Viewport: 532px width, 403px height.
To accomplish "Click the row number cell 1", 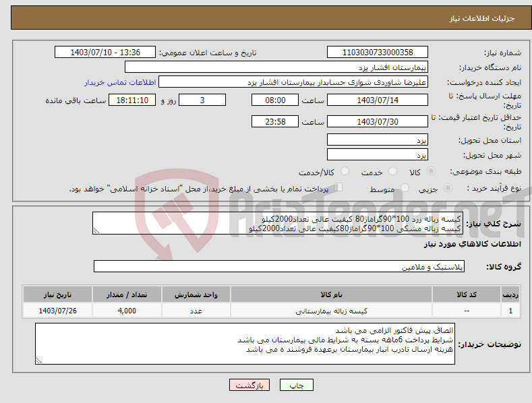I will pos(510,311).
